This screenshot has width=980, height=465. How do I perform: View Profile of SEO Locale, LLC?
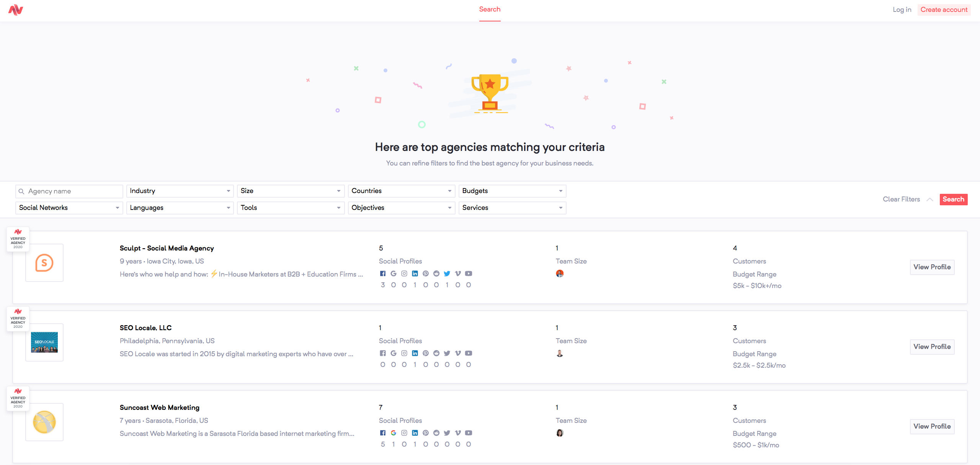tap(932, 347)
